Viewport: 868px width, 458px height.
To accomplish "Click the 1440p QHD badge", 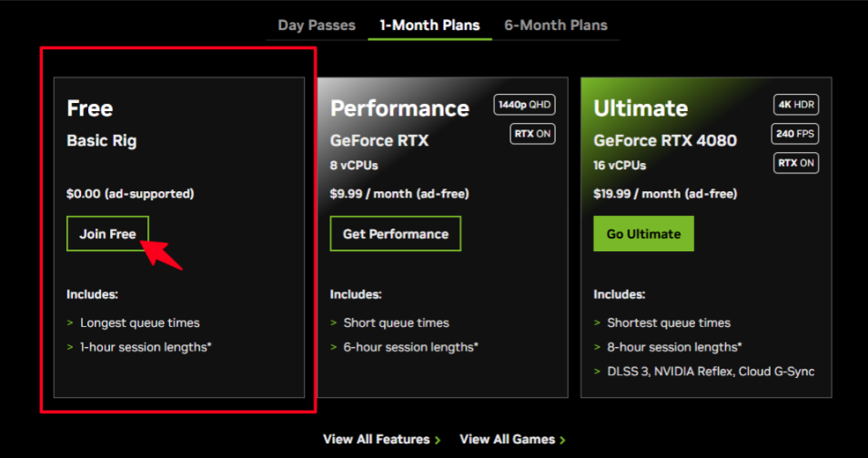I will tap(524, 105).
